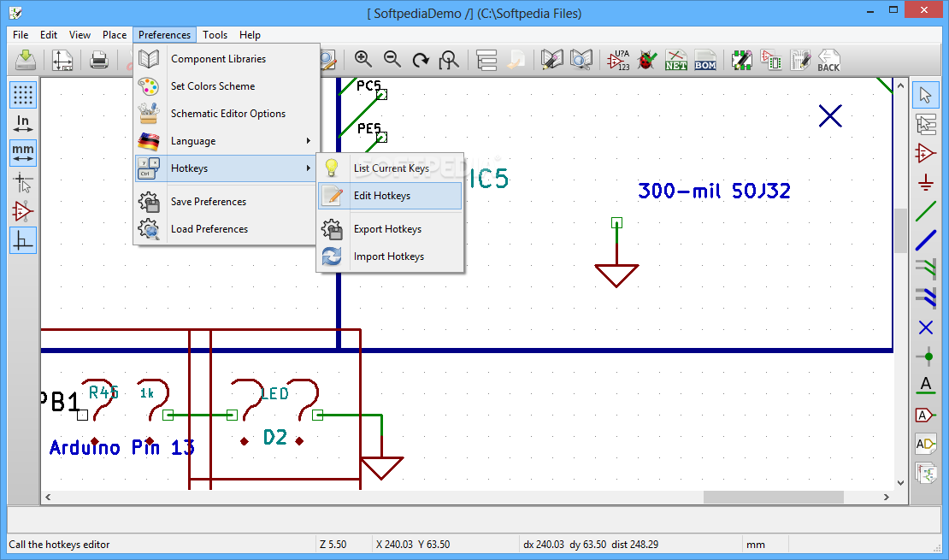The height and width of the screenshot is (560, 949).
Task: Click the Generate NET netlist icon
Action: click(x=676, y=60)
